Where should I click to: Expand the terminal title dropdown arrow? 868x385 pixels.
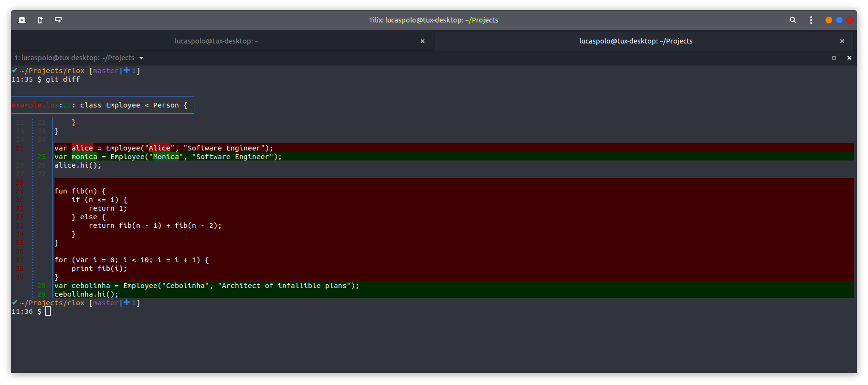tap(141, 58)
